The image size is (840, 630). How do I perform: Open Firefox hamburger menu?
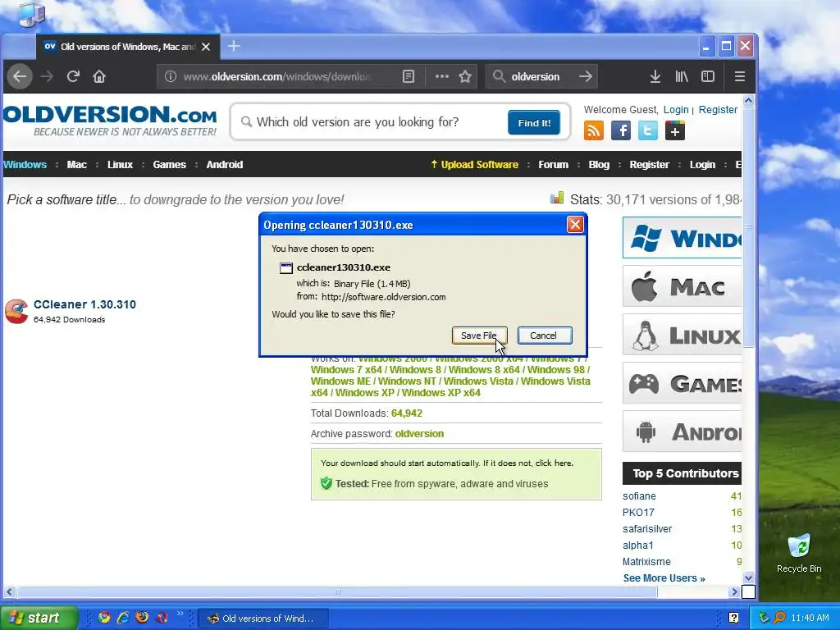click(740, 76)
